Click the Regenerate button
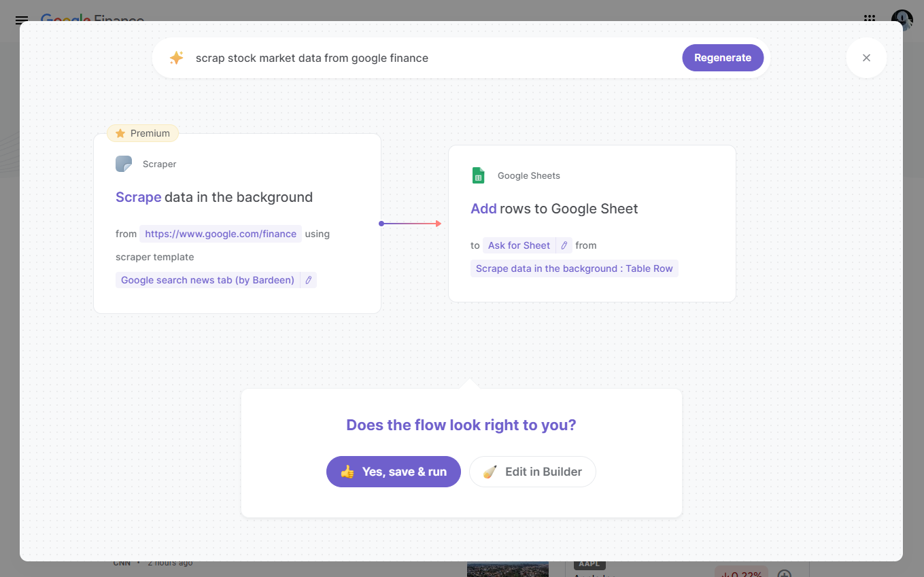 click(x=723, y=58)
